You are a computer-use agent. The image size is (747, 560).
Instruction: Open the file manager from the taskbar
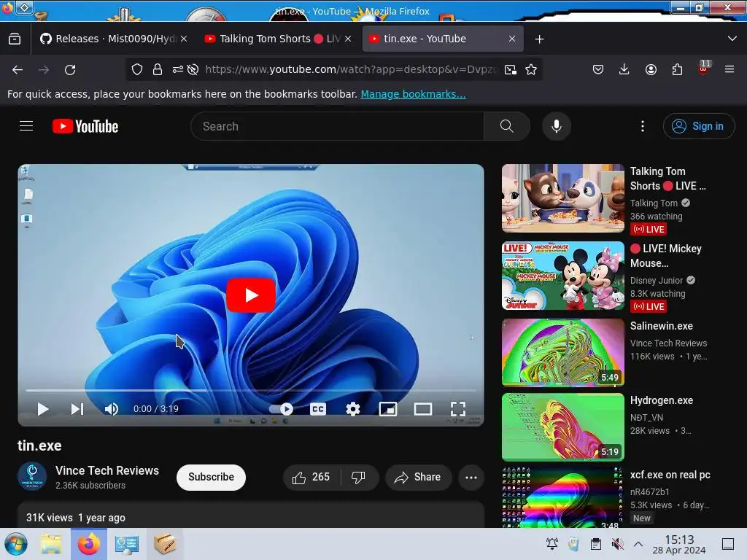51,544
